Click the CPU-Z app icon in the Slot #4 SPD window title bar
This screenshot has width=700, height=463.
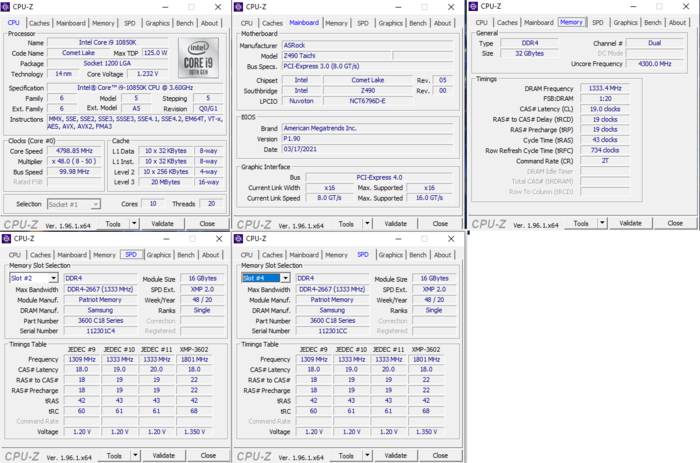click(x=238, y=239)
